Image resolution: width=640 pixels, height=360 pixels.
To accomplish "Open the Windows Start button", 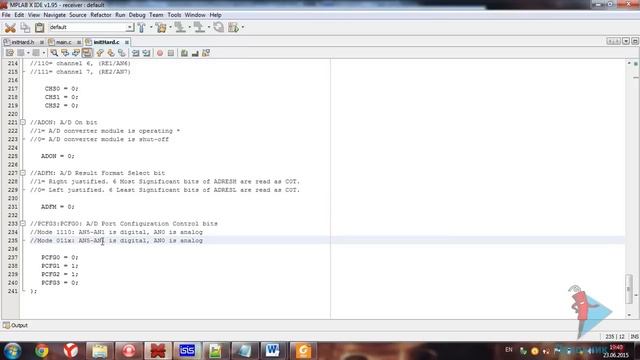I will [12, 351].
